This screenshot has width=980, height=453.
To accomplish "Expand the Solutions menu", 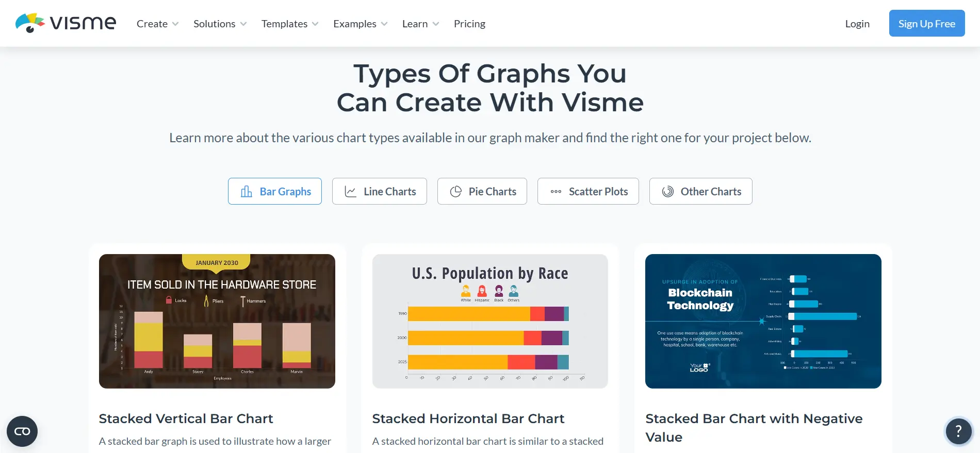I will (220, 24).
